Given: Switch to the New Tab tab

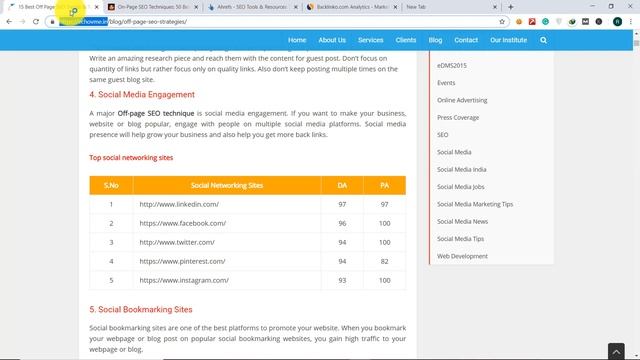Looking at the screenshot, I should [x=451, y=7].
